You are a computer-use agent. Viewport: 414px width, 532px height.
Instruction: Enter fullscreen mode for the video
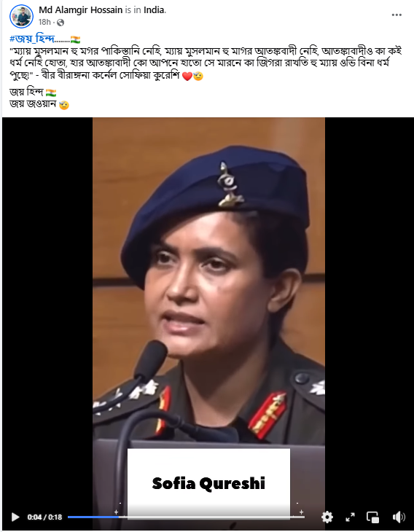click(x=350, y=517)
